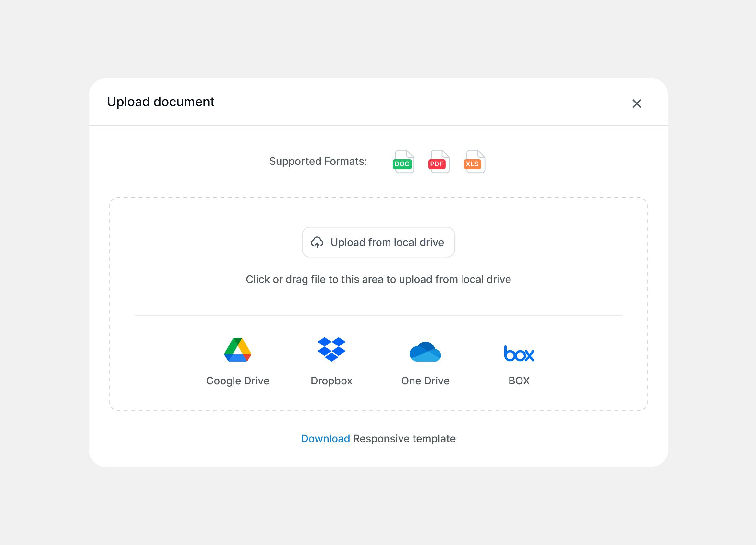756x545 pixels.
Task: Click the DOC format file icon
Action: tap(404, 162)
